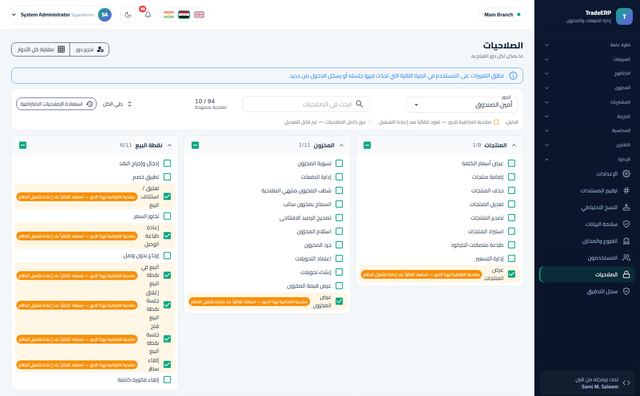Uncheck عرض المنتجات permission
The image size is (640, 396).
click(511, 274)
